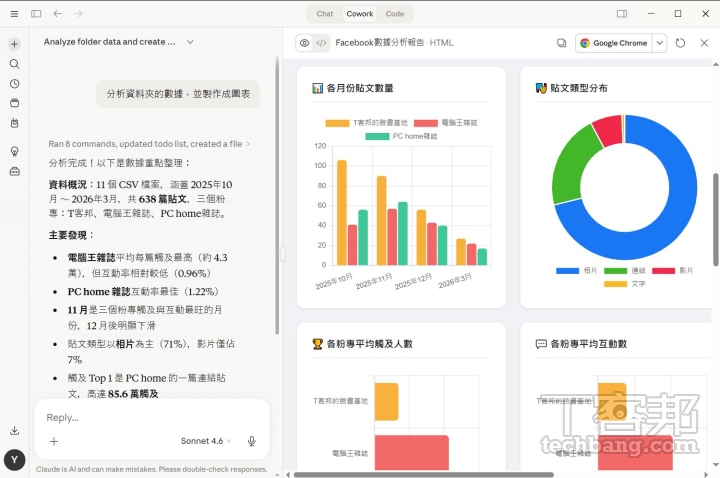Image resolution: width=720 pixels, height=478 pixels.
Task: Toggle the 影片 red legend item
Action: [x=673, y=270]
